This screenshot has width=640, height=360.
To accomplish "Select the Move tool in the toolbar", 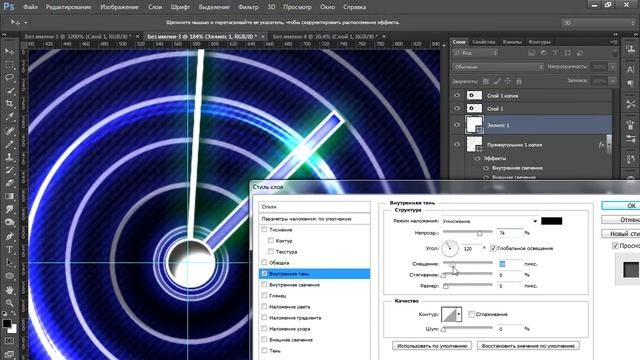I will tap(10, 51).
